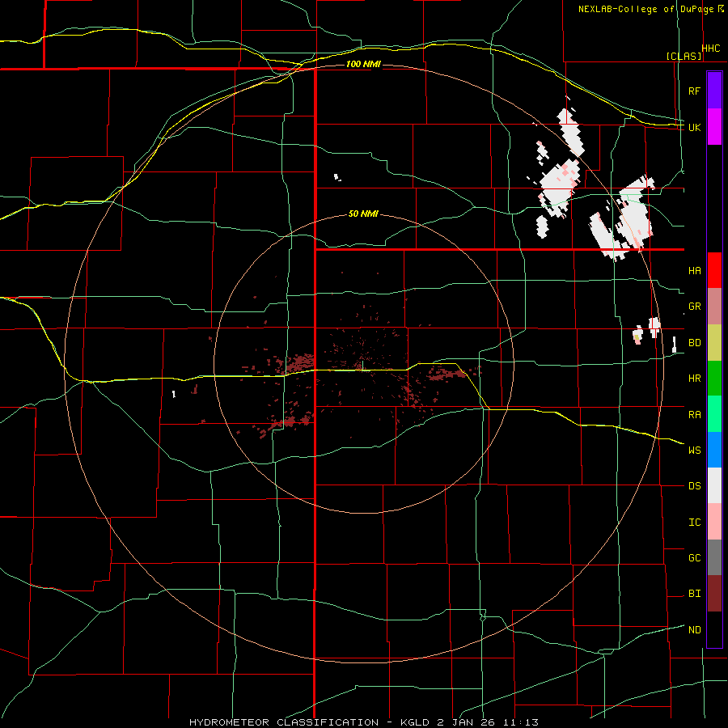Click the BD legend label
The height and width of the screenshot is (728, 728).
coord(695,343)
